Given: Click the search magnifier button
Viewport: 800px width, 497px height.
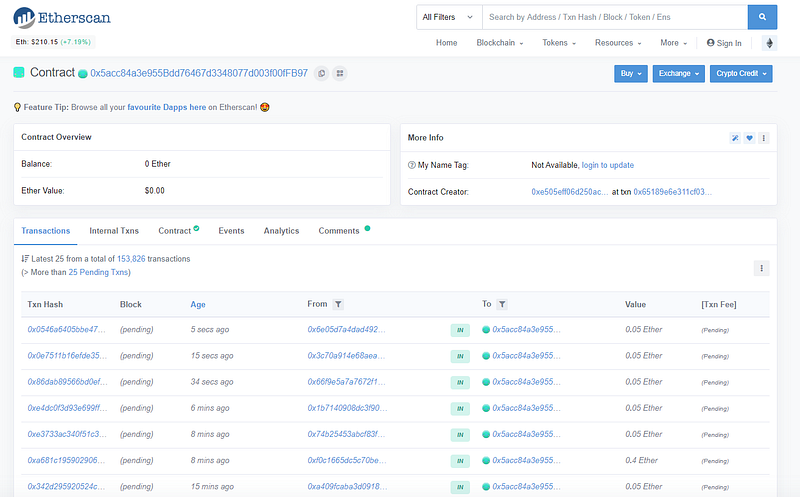Looking at the screenshot, I should point(762,17).
